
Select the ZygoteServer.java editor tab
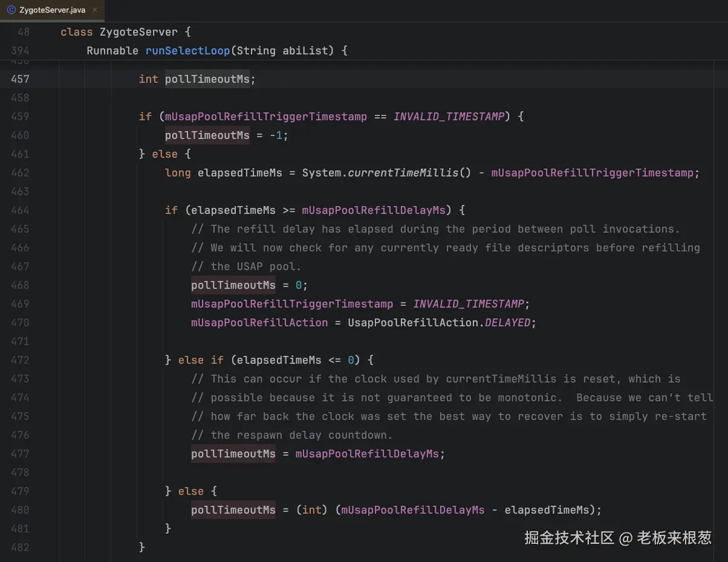coord(52,10)
